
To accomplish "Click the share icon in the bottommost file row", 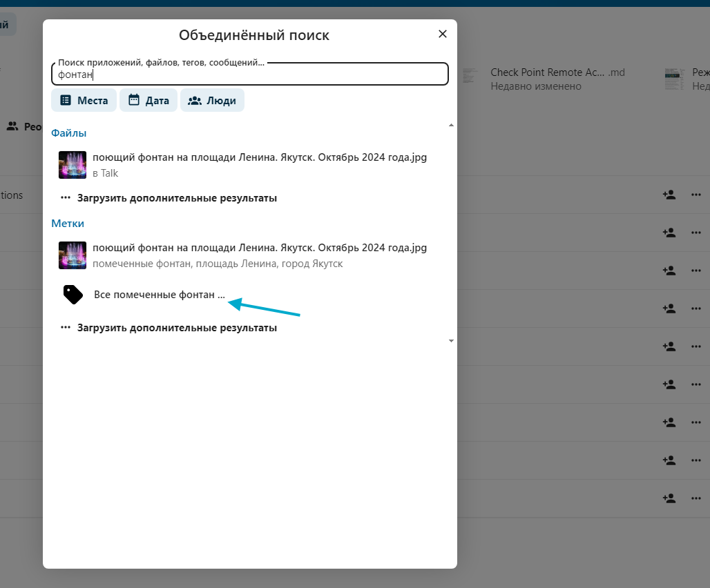I will pos(669,498).
